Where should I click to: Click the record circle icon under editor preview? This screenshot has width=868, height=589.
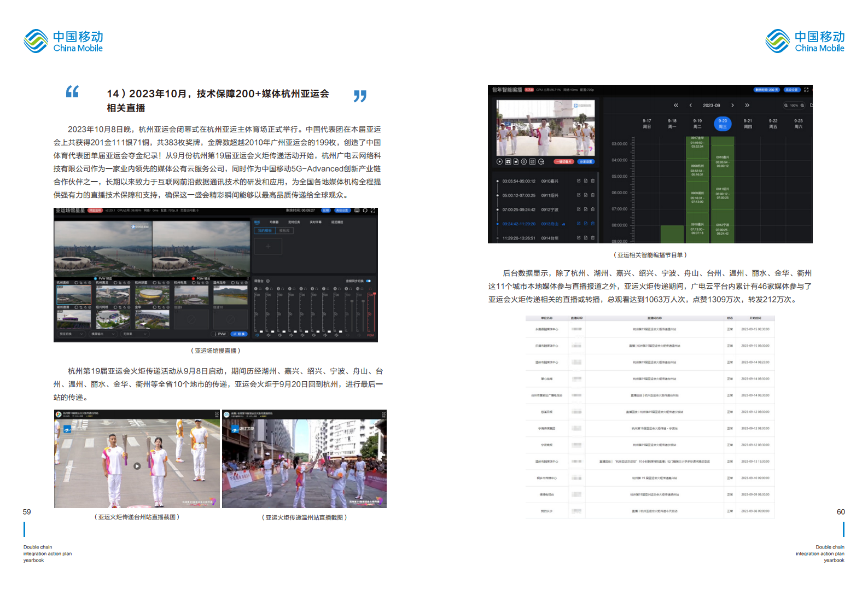click(524, 162)
